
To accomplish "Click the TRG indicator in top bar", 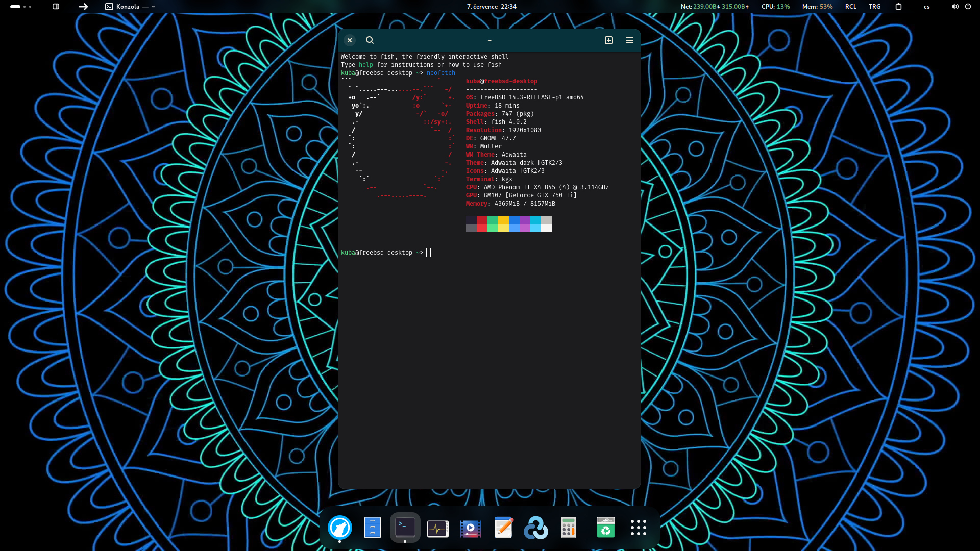I will pyautogui.click(x=875, y=7).
